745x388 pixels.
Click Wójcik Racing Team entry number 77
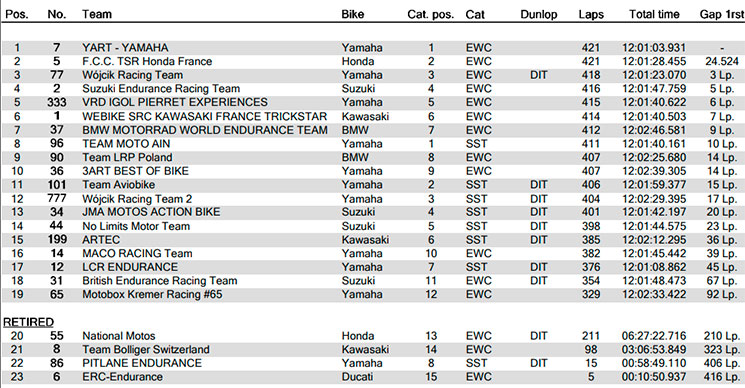click(x=57, y=75)
